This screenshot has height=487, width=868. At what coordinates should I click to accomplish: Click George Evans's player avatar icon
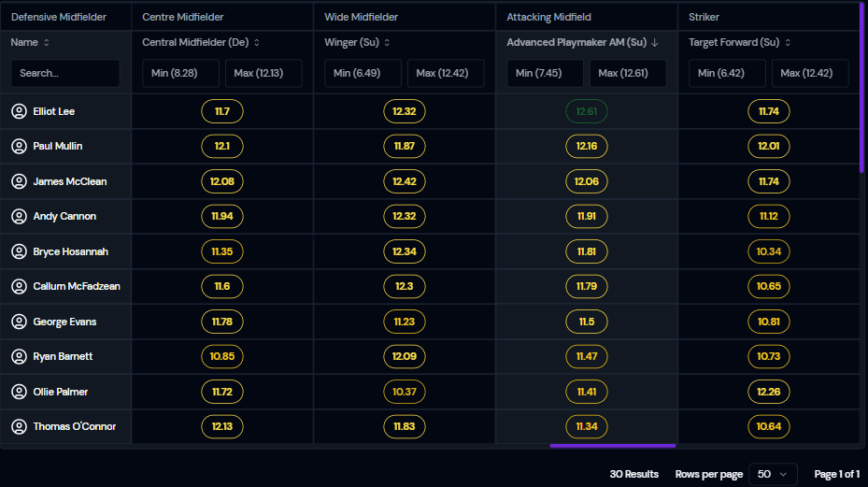pyautogui.click(x=19, y=322)
